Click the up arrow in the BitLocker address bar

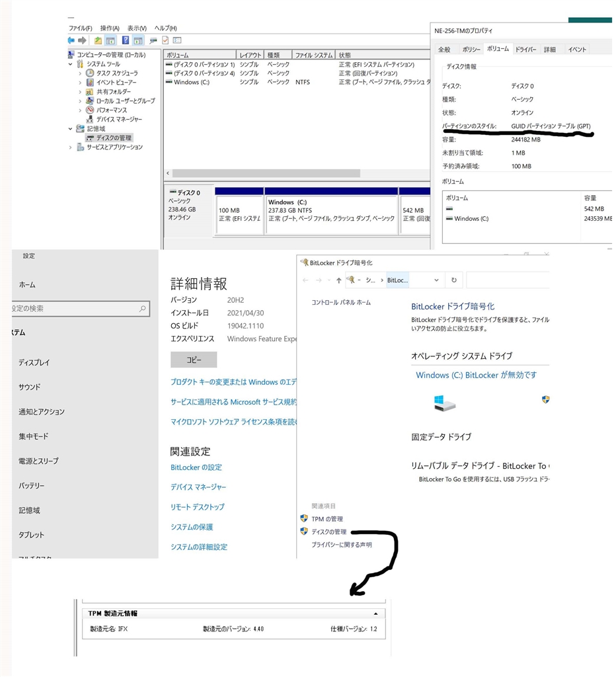point(339,280)
